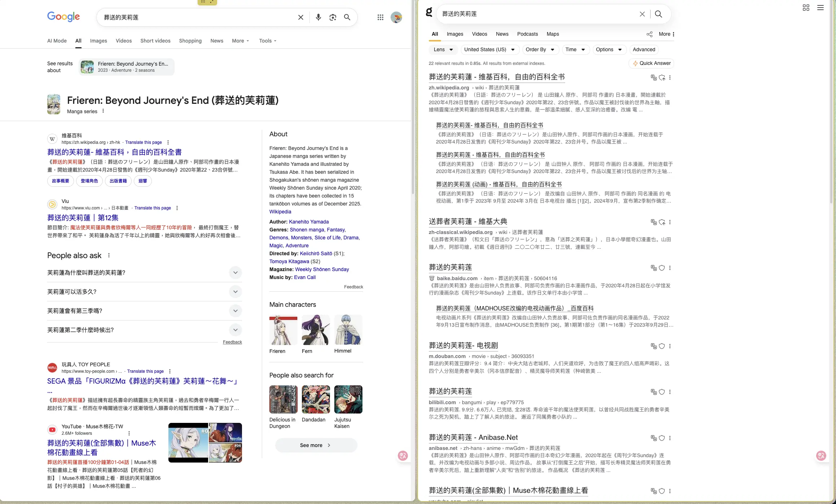Open three-dot menu on the douban result
Image resolution: width=836 pixels, height=504 pixels.
pyautogui.click(x=670, y=346)
